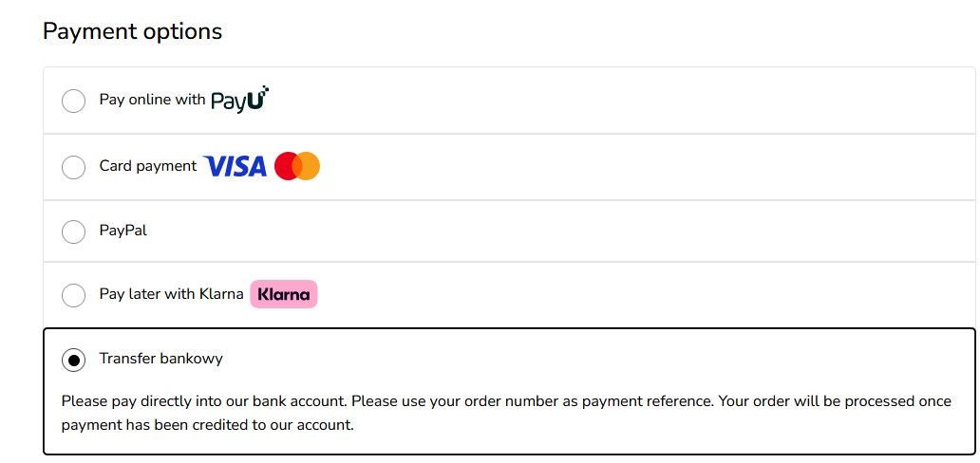Click the "Payment options" heading
This screenshot has height=463, width=980.
pyautogui.click(x=133, y=30)
